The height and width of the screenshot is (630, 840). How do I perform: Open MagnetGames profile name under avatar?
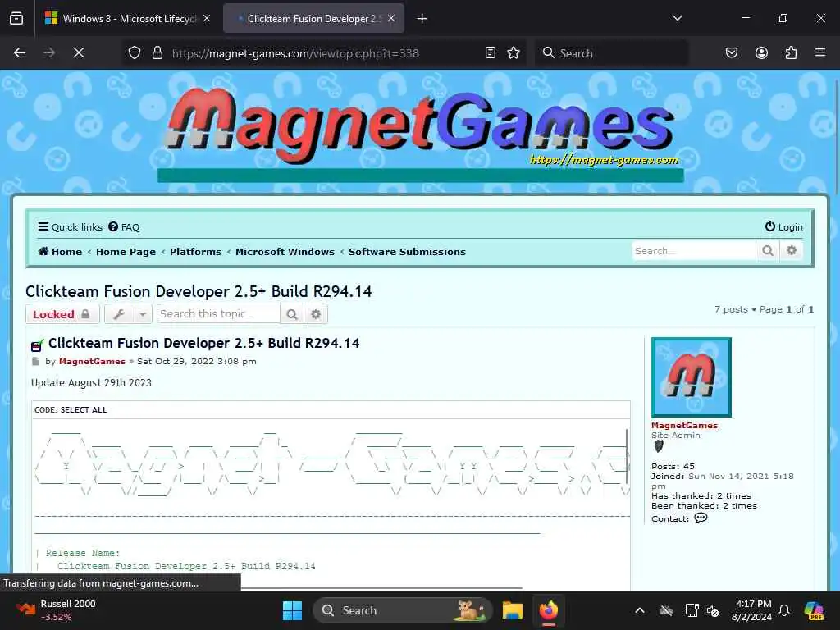[x=684, y=426]
